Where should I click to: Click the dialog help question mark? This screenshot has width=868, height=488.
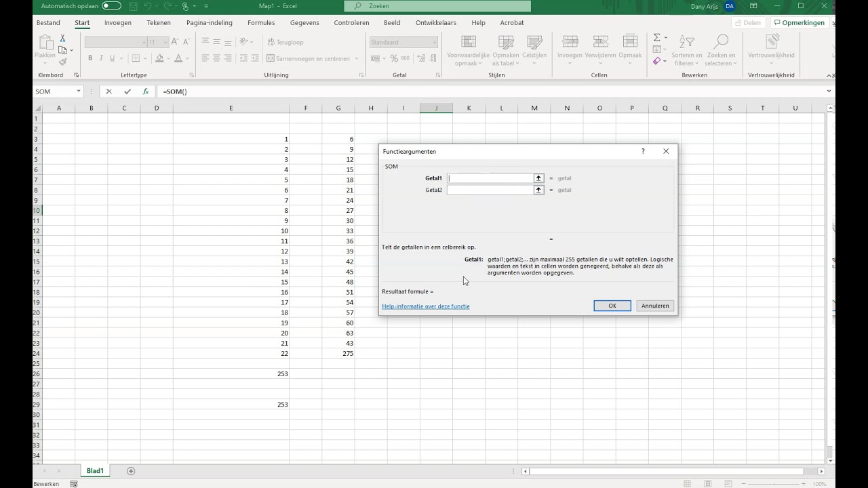643,151
